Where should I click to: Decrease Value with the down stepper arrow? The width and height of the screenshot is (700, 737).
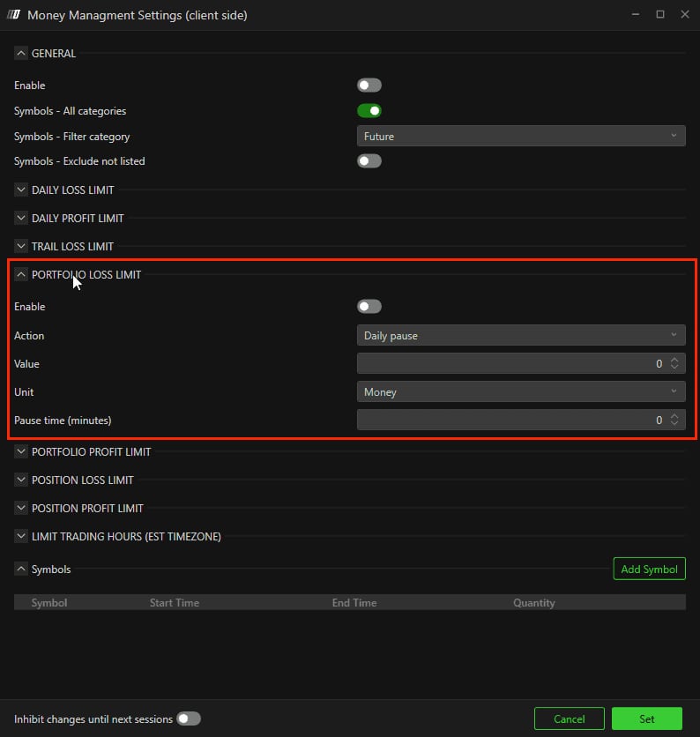coord(674,368)
